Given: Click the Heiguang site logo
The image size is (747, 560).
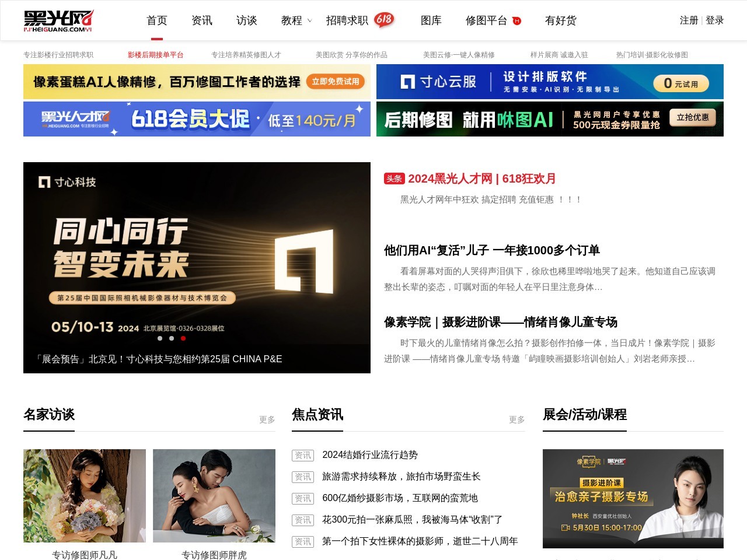Looking at the screenshot, I should [58, 20].
